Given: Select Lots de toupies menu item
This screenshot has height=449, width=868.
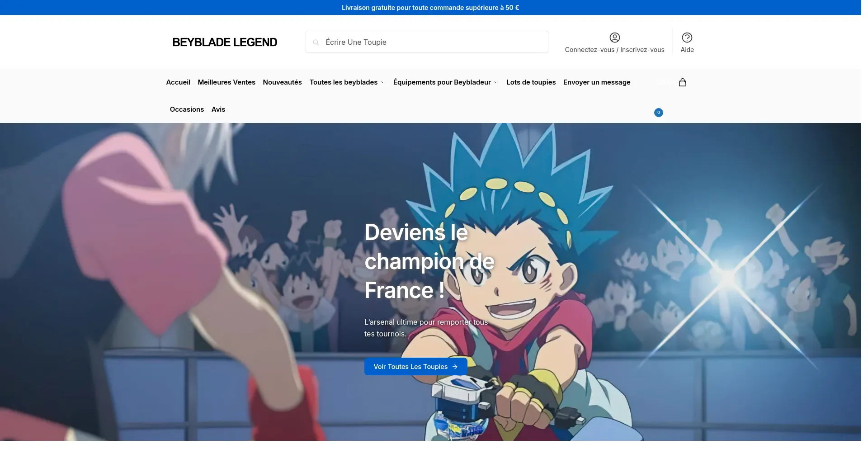Looking at the screenshot, I should 531,82.
